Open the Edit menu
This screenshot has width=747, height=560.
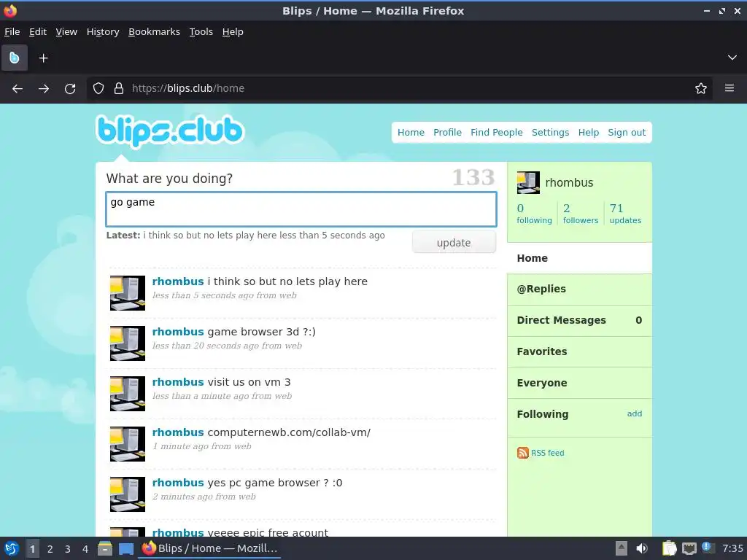coord(38,32)
